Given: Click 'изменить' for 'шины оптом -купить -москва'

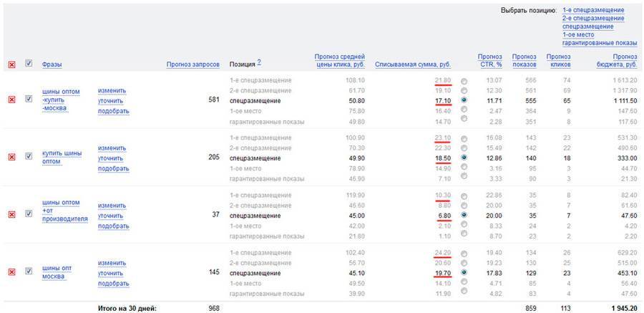Looking at the screenshot, I should pyautogui.click(x=112, y=91).
